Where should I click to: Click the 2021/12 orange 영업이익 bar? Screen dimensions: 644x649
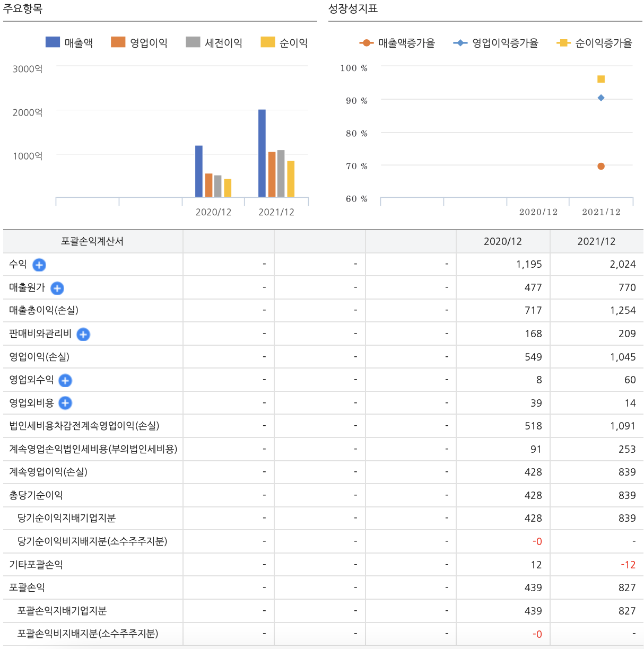[272, 174]
